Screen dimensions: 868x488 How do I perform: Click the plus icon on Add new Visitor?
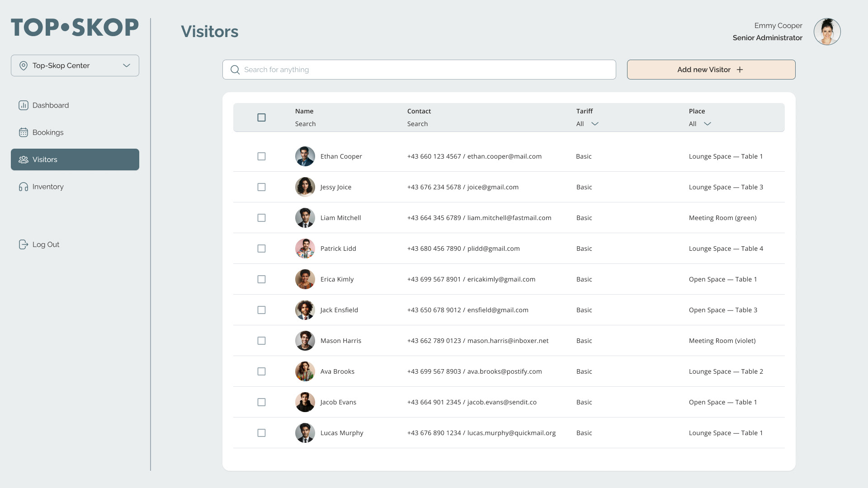click(740, 70)
